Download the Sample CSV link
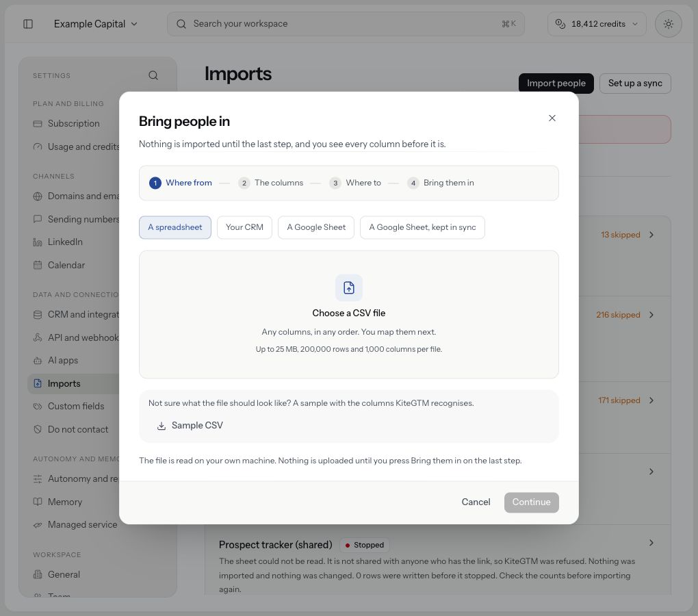 click(190, 426)
